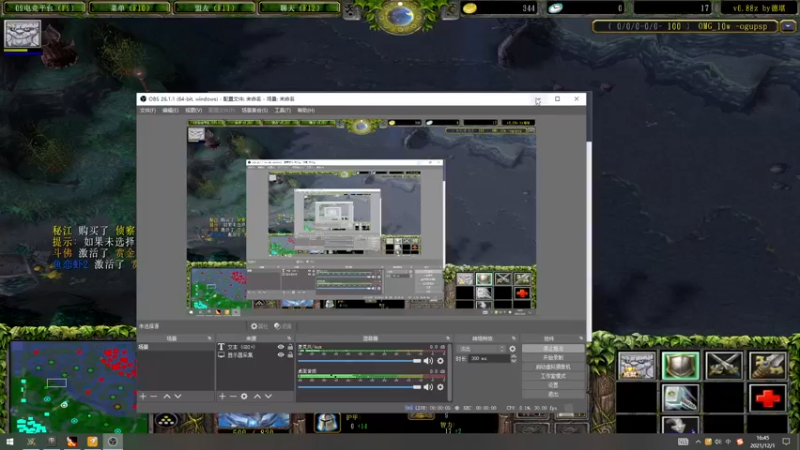Image resolution: width=800 pixels, height=450 pixels.
Task: Click the shield Hold Position command icon
Action: tap(680, 365)
